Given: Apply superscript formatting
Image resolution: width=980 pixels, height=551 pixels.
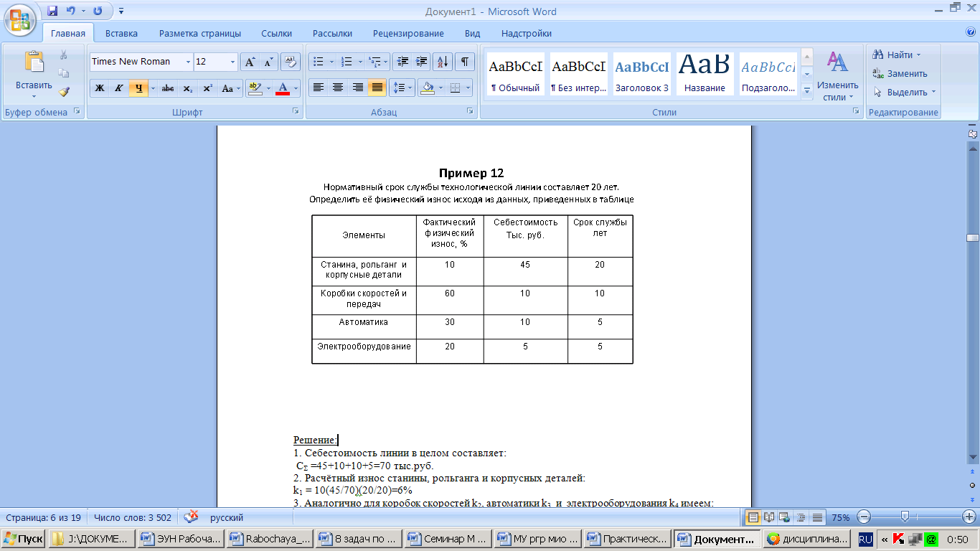Looking at the screenshot, I should tap(207, 88).
